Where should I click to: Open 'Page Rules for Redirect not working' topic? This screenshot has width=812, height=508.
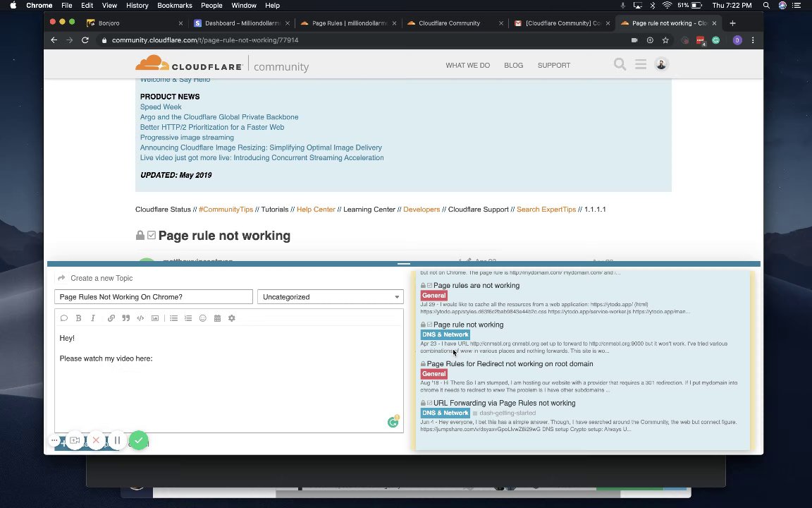click(x=510, y=364)
